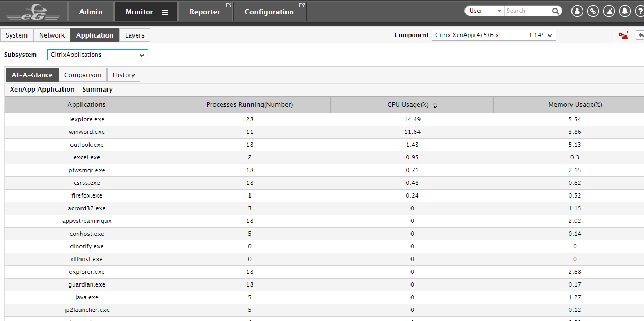Switch to the Layers tab
This screenshot has width=644, height=321.
click(135, 35)
